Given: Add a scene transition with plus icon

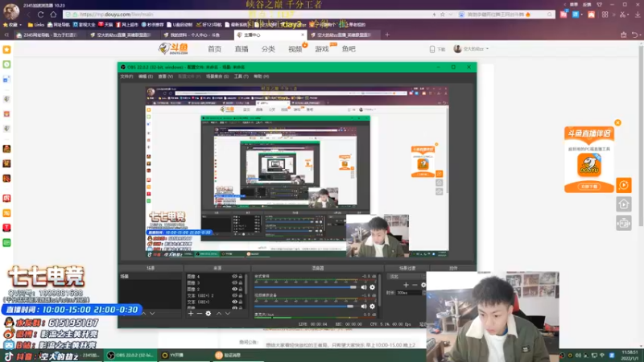Looking at the screenshot, I should (x=406, y=285).
